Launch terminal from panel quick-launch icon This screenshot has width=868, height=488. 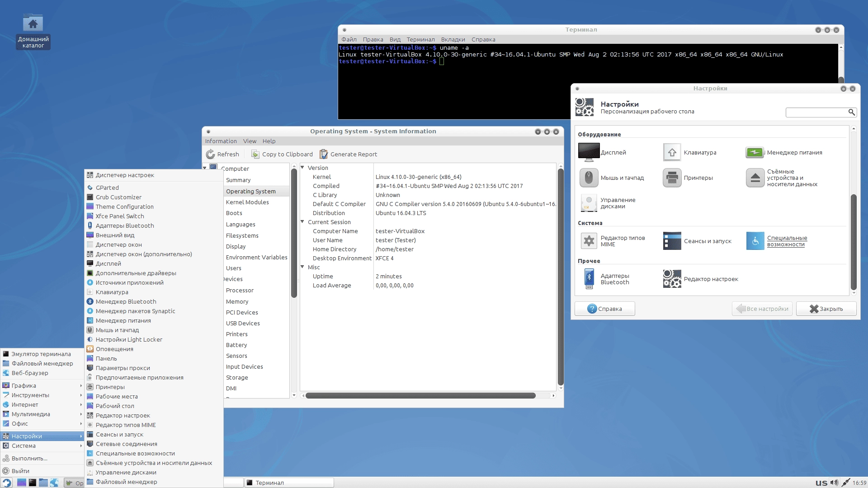(32, 483)
